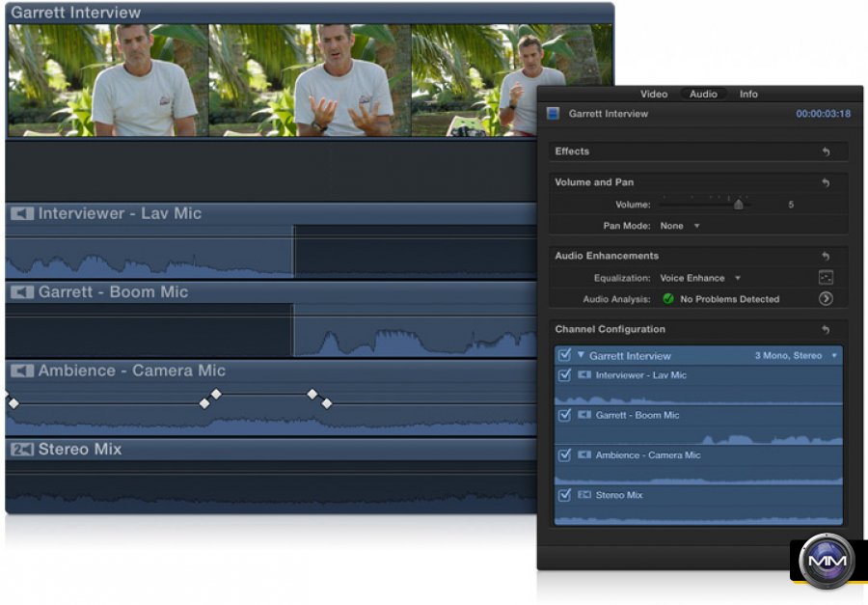Click the timeline mono icon for Garrett - Boom Mic
This screenshot has width=868, height=605.
(22, 292)
